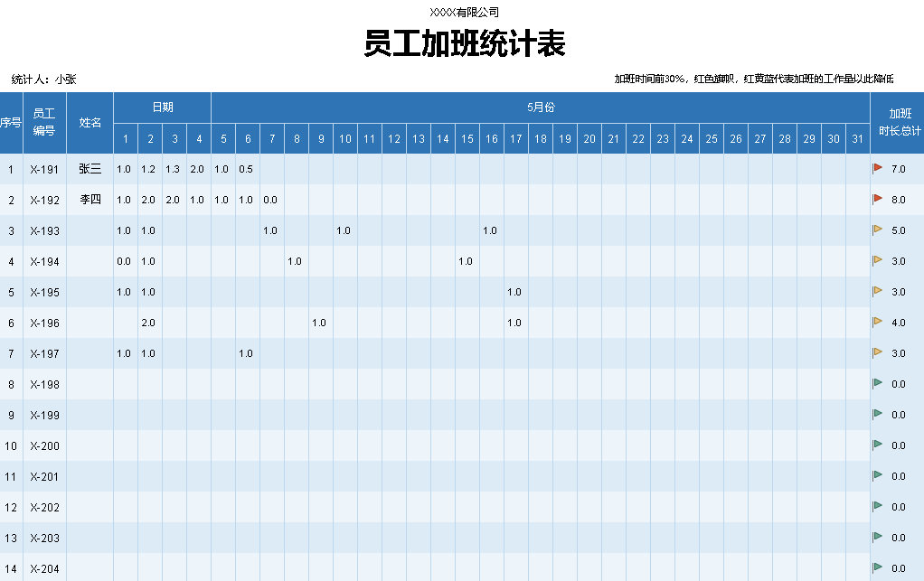Select the yellow flag in row X-193
924x581 pixels.
pos(877,230)
